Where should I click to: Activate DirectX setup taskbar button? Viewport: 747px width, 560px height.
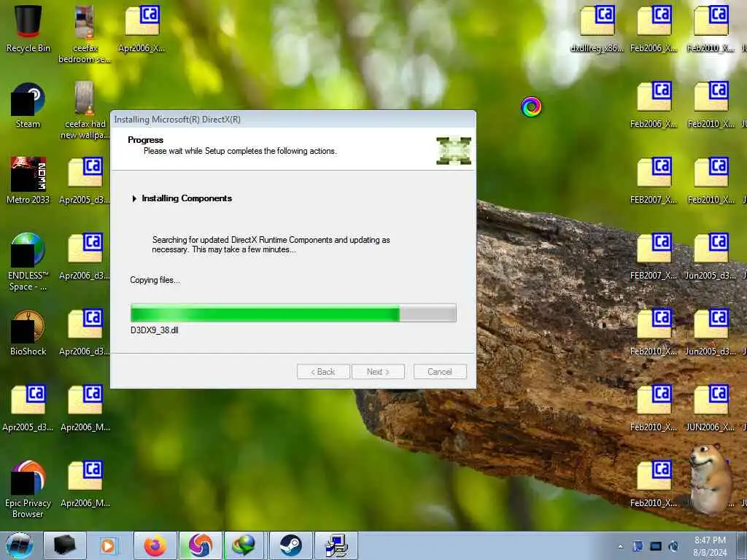pos(336,545)
